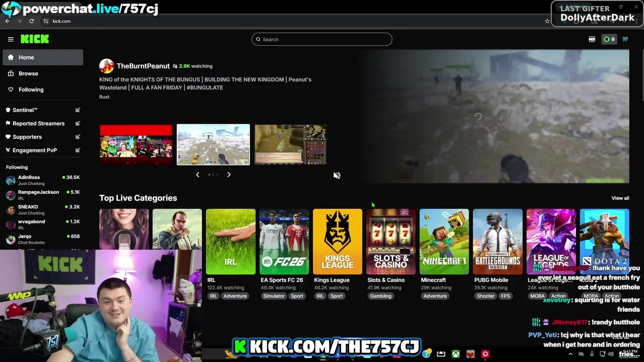This screenshot has width=644, height=362.
Task: Click the Adventure tag under IRL
Action: (235, 296)
